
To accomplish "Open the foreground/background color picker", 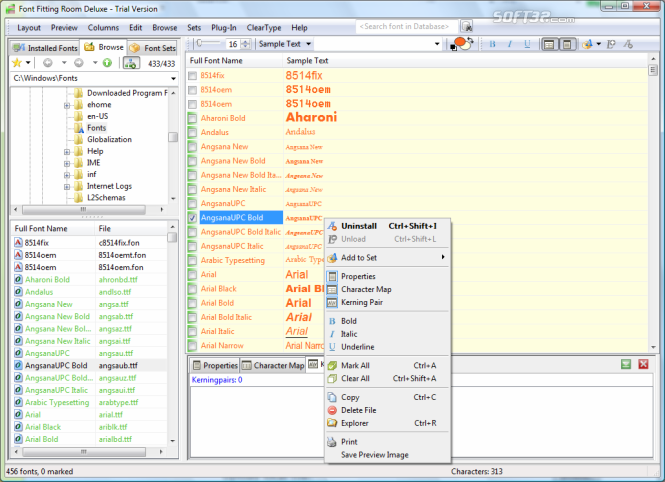I will pyautogui.click(x=461, y=44).
